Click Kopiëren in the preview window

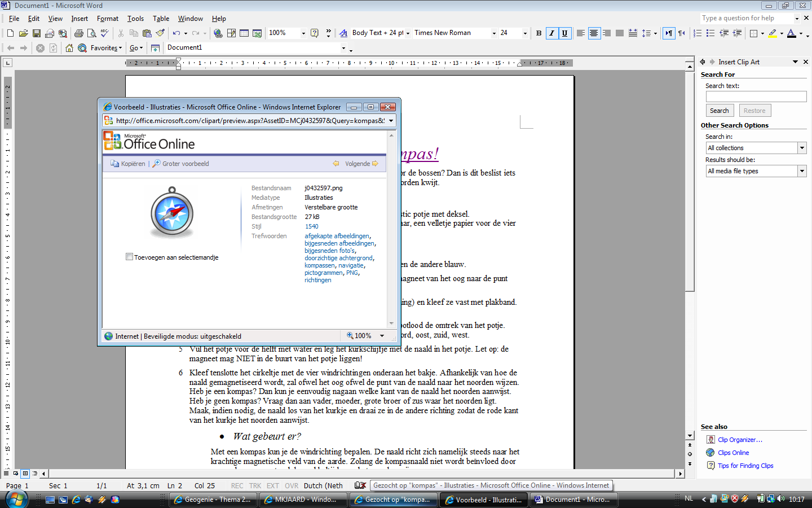(x=128, y=164)
